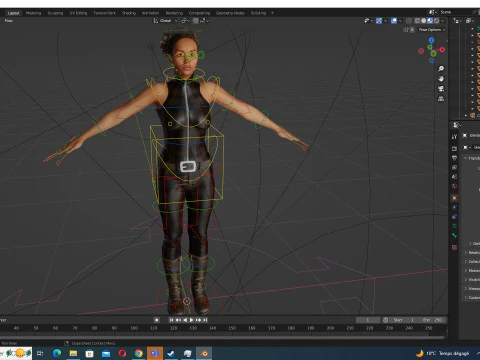Open the Object Data armature properties tab

point(454,226)
